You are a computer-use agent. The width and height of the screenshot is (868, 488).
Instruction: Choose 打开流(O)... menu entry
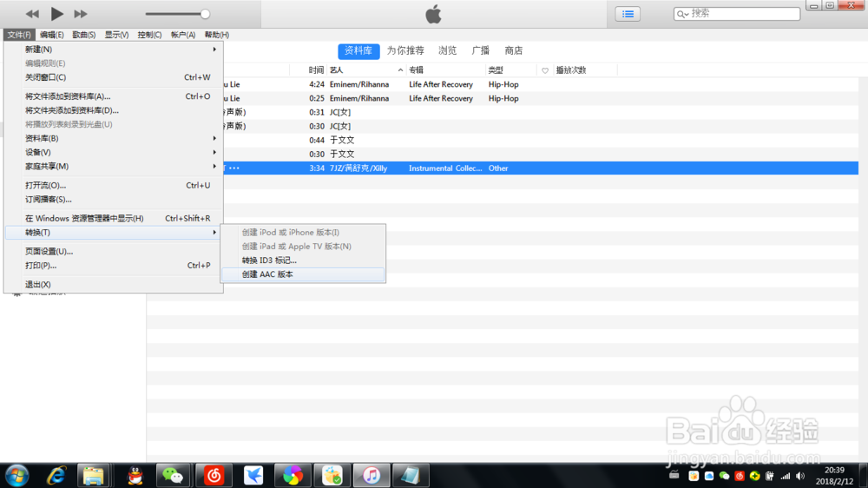(114, 186)
